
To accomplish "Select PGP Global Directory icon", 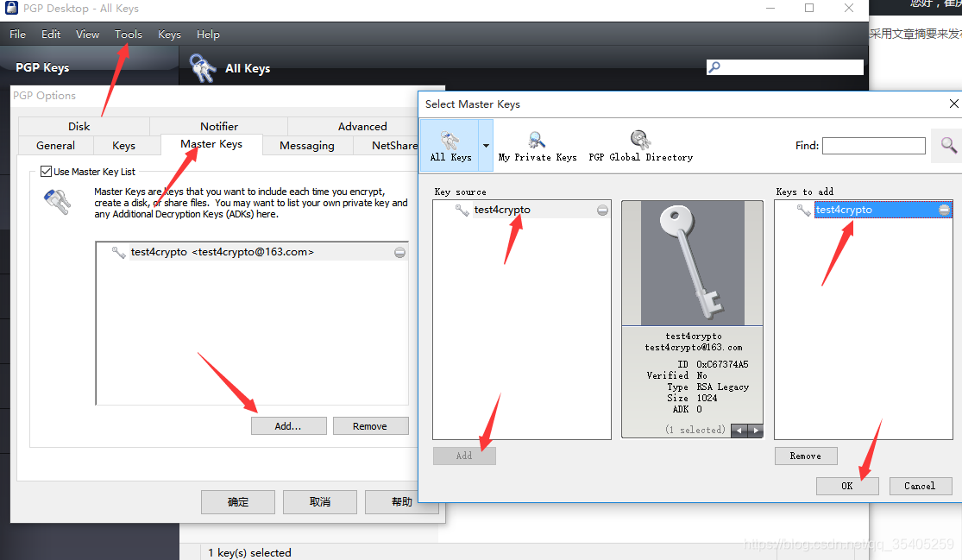I will pos(640,146).
